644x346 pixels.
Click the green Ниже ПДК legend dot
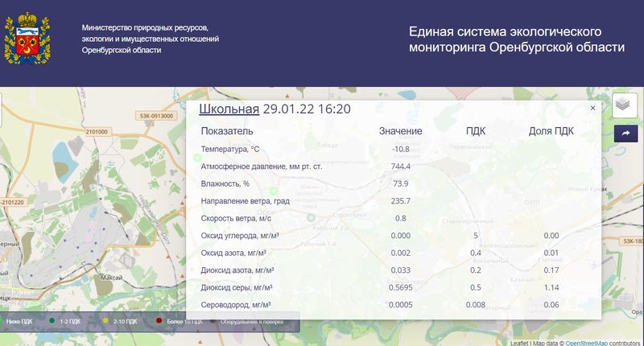click(2, 320)
